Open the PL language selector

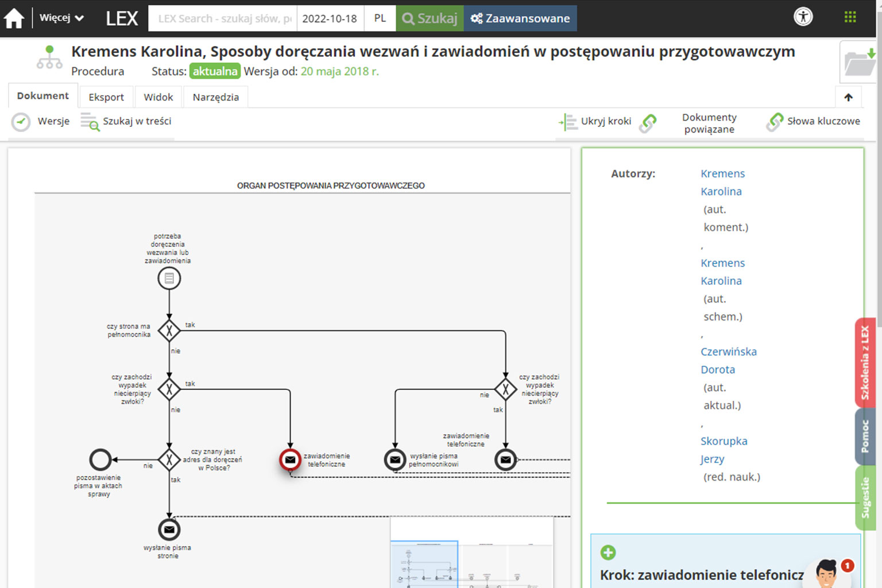tap(380, 18)
